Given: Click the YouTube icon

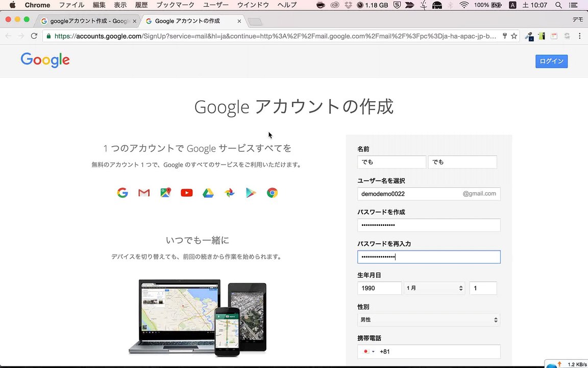Looking at the screenshot, I should point(186,193).
